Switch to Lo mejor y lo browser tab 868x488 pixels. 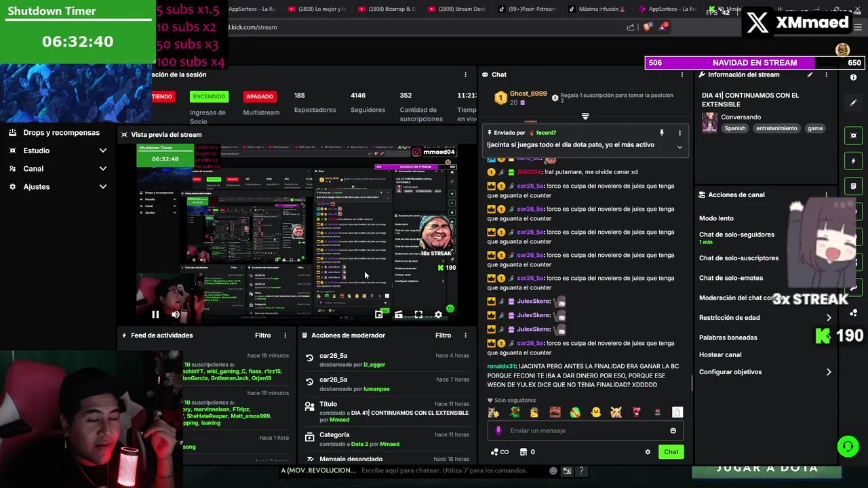pos(317,9)
